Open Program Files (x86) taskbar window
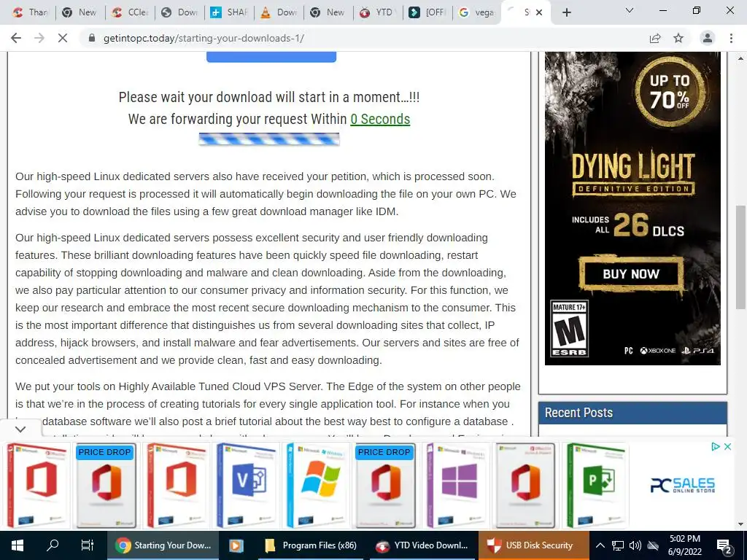Viewport: 747px width, 560px height. (x=311, y=545)
